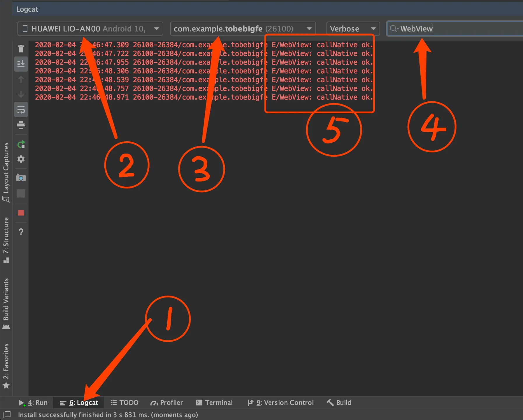Click the gray screen record icon
The width and height of the screenshot is (523, 420).
coord(21,193)
